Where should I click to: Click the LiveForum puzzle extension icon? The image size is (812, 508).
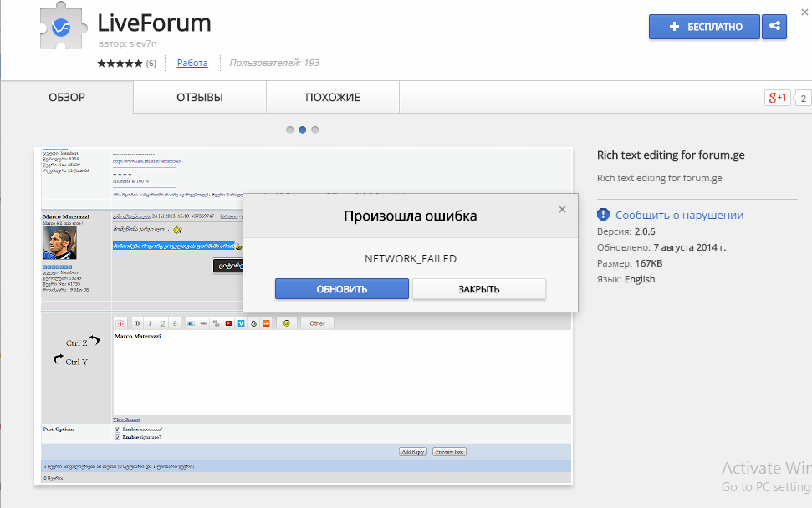coord(60,27)
